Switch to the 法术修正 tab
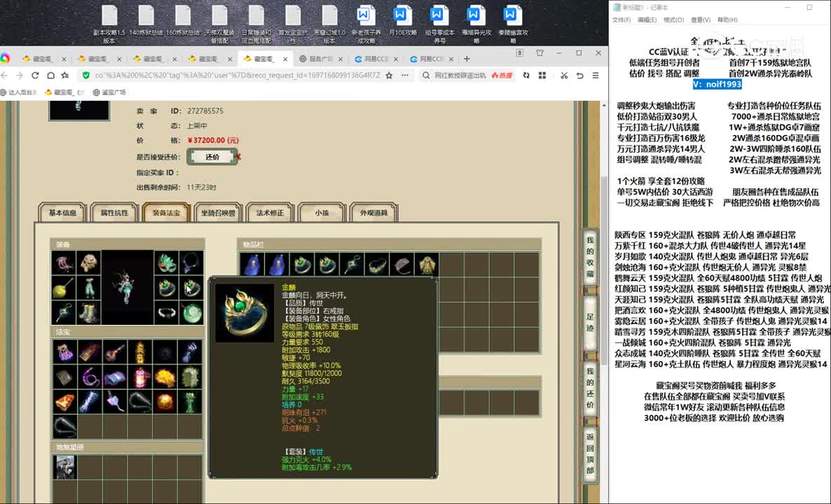831x504 pixels. point(270,212)
